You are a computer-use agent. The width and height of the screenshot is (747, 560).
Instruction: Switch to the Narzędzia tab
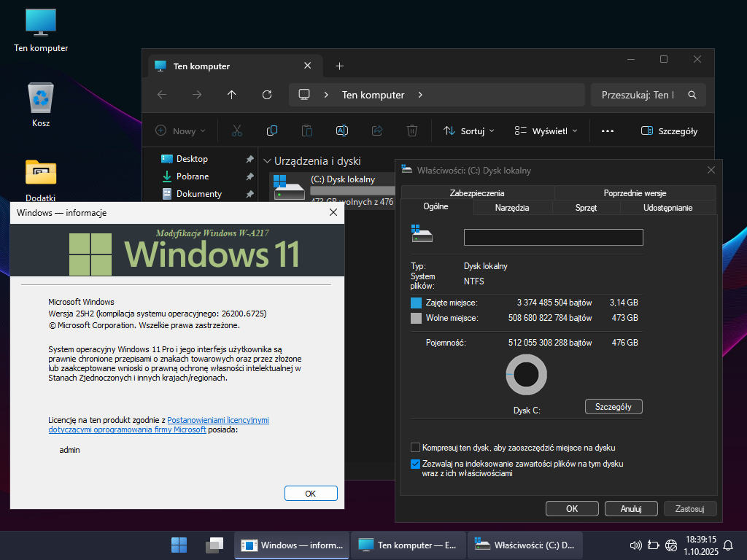click(512, 208)
